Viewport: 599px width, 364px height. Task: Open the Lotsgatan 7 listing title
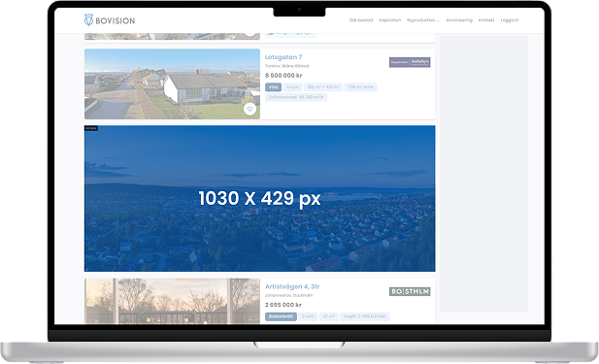coord(283,57)
